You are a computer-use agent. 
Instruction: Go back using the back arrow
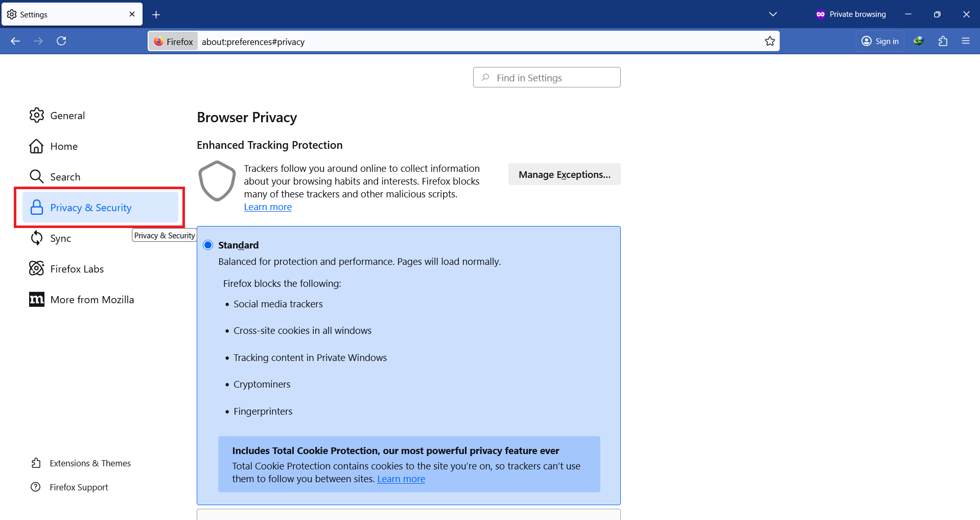pyautogui.click(x=15, y=41)
